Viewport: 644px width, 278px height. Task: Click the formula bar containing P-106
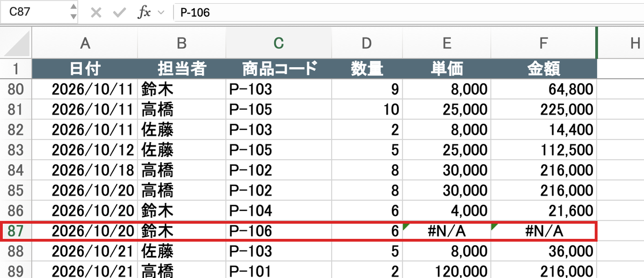point(408,12)
